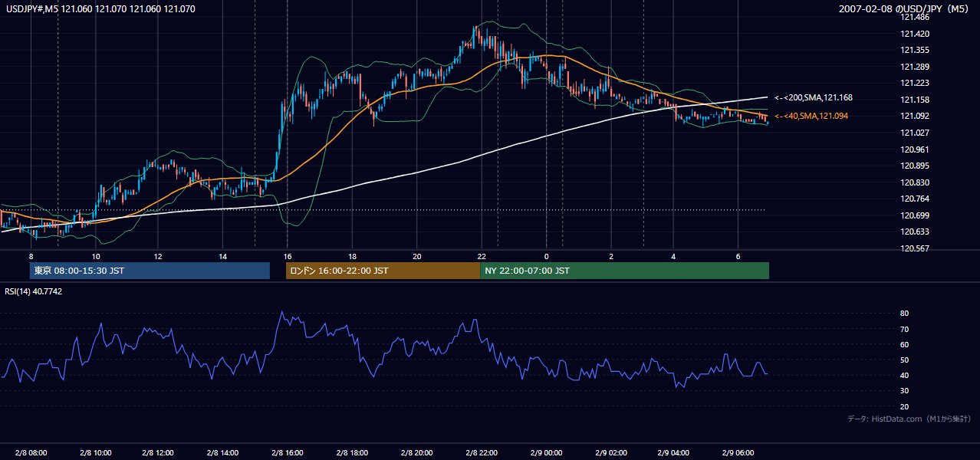Click RSI scale level 50
The height and width of the screenshot is (460, 980).
tap(904, 360)
